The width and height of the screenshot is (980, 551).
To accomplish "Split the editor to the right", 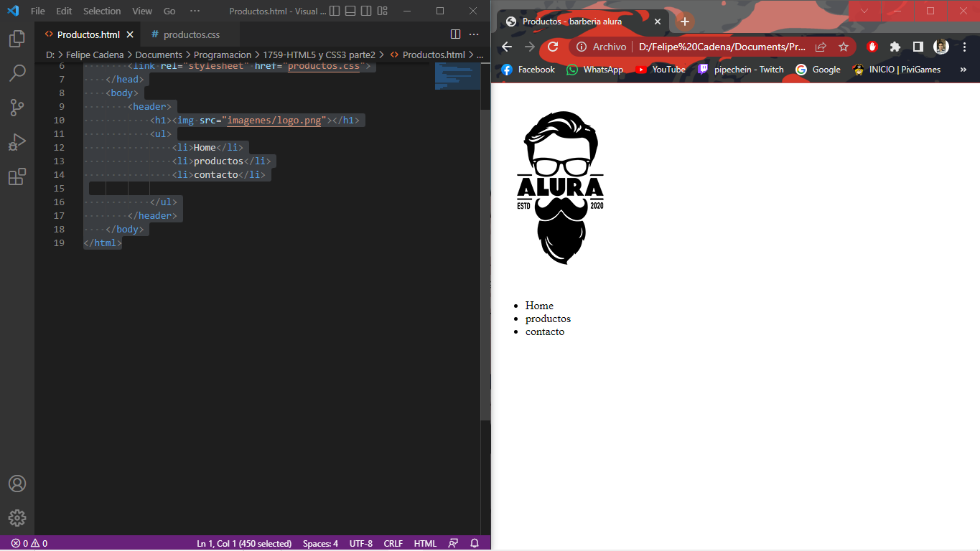I will pos(455,34).
